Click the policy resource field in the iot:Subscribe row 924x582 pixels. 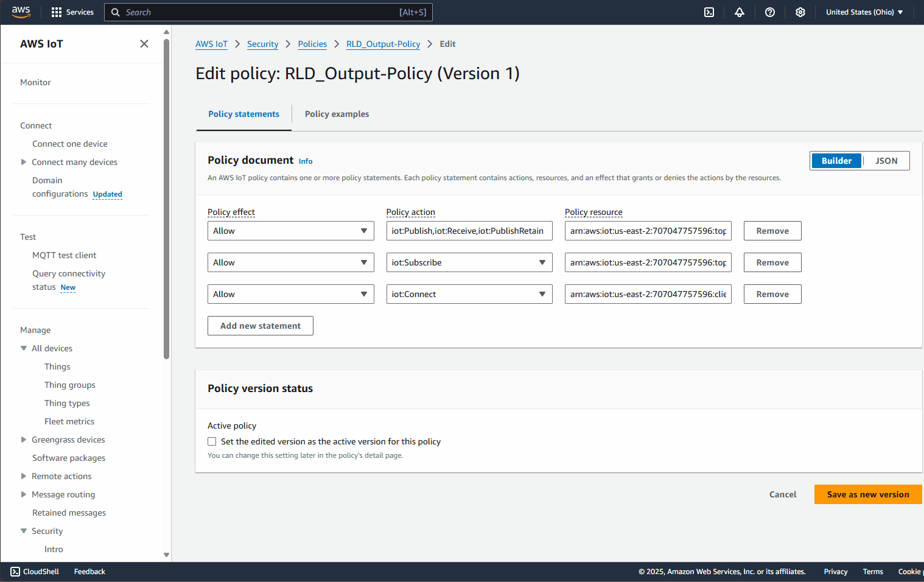(x=648, y=262)
